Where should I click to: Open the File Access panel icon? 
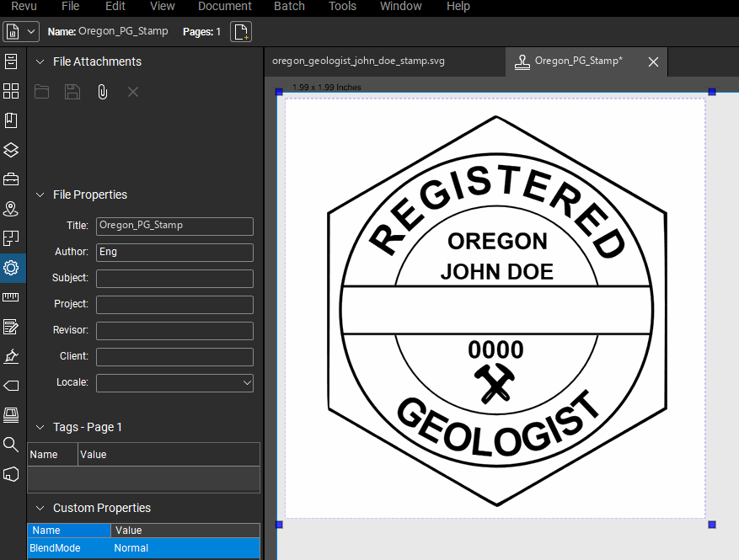tap(11, 61)
